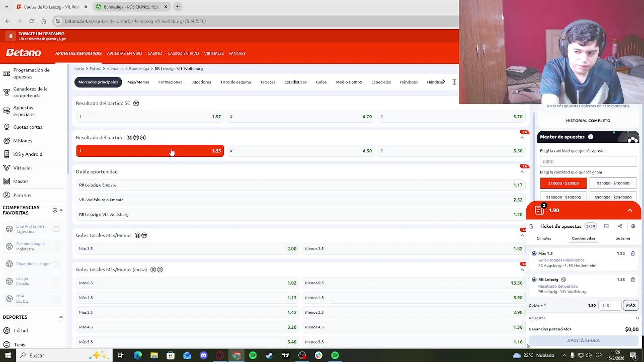Screen dimensions: 644x362
Task: Open the Sistema ticket tab
Action: [x=623, y=238]
